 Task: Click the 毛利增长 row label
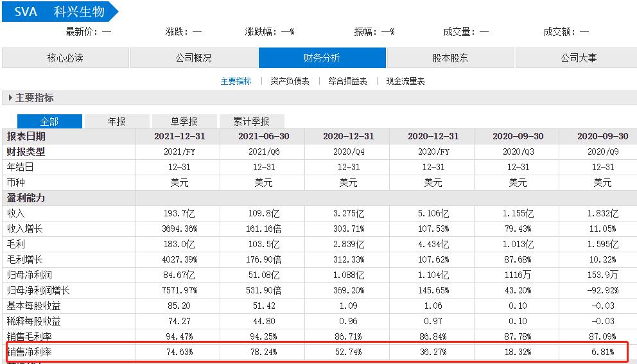pos(25,259)
